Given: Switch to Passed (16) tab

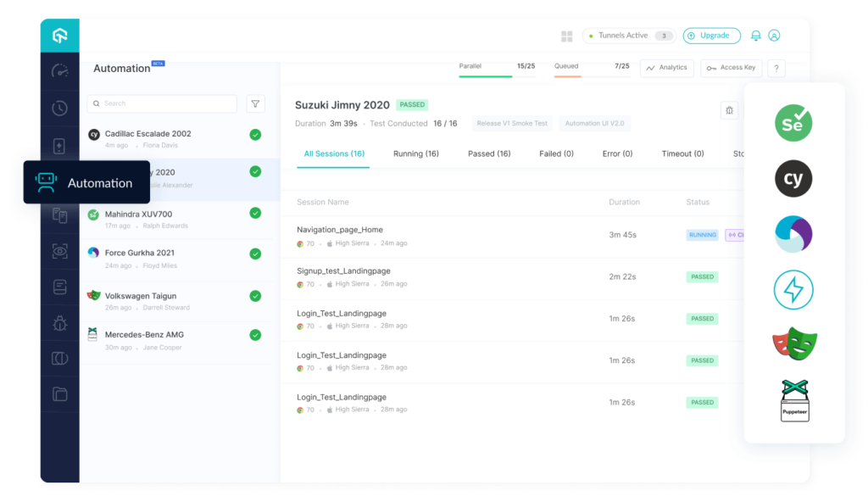Looking at the screenshot, I should click(489, 154).
